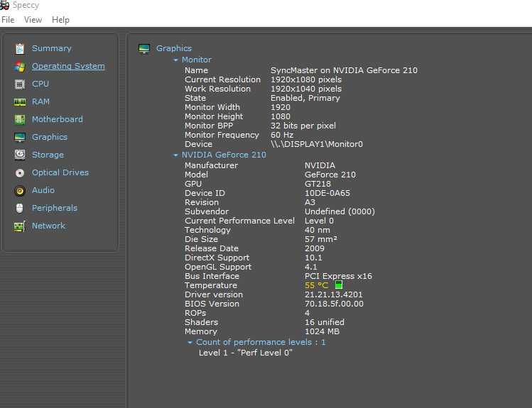This screenshot has width=532, height=408.
Task: Click the Revision A3 value
Action: pos(310,202)
